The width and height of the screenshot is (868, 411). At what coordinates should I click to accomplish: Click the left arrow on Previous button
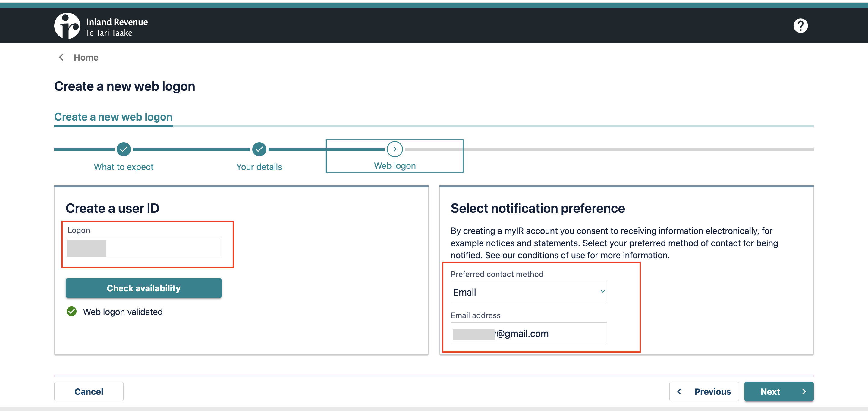(x=679, y=391)
